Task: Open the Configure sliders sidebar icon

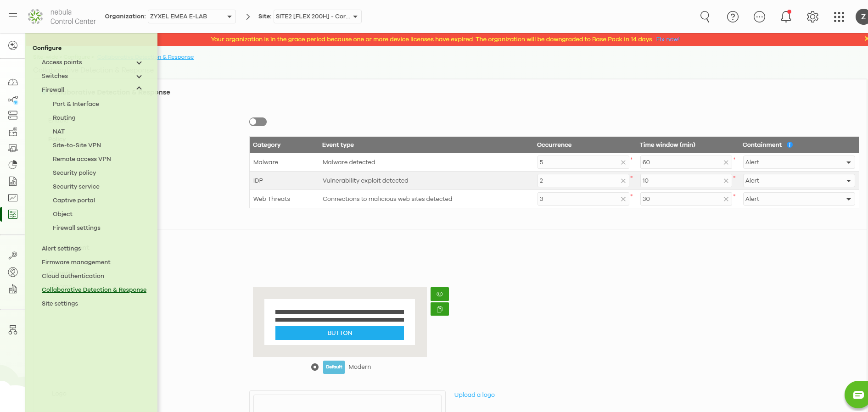Action: 13,214
